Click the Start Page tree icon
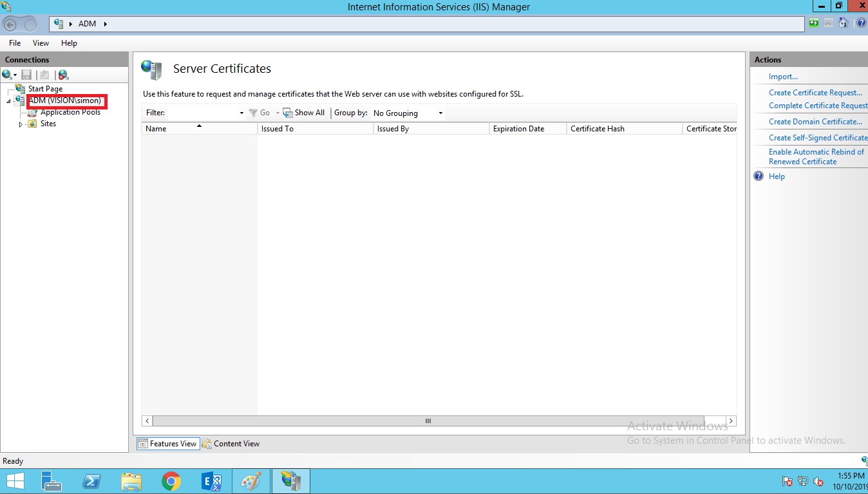The width and height of the screenshot is (868, 494). (21, 88)
